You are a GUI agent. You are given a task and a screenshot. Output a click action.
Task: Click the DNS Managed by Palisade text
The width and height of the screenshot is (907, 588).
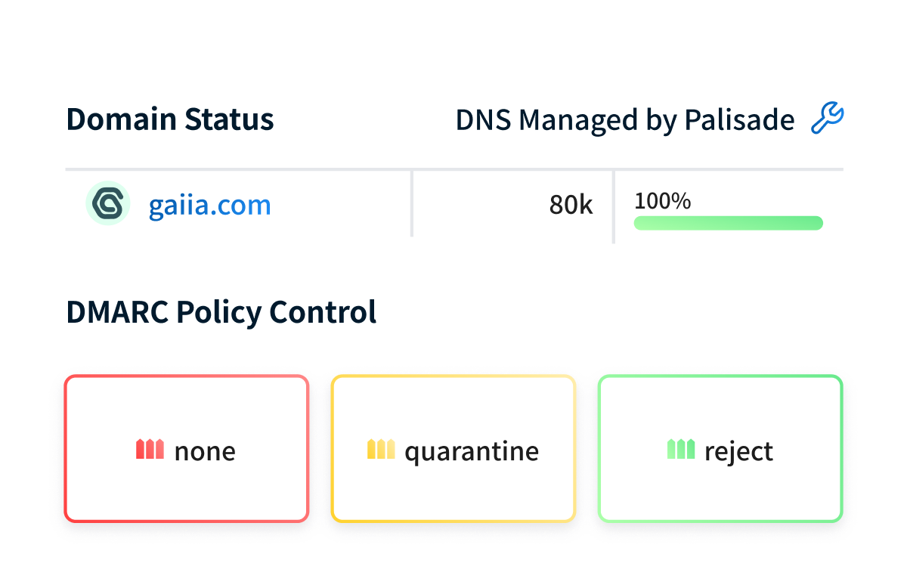pos(625,119)
